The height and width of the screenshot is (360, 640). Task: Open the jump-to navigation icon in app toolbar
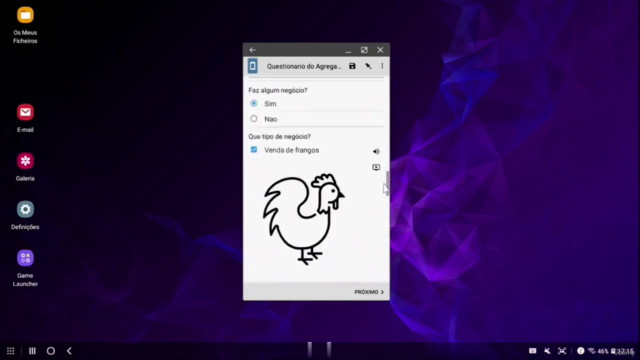[x=368, y=66]
